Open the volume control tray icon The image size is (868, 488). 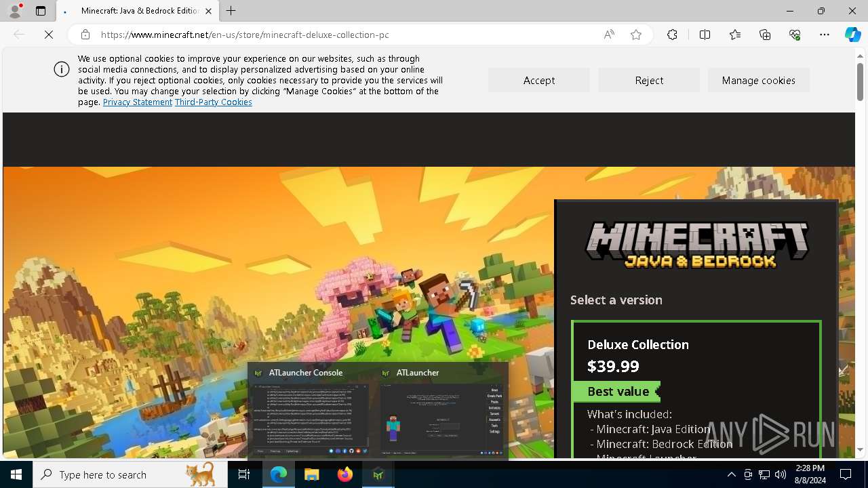pos(781,474)
